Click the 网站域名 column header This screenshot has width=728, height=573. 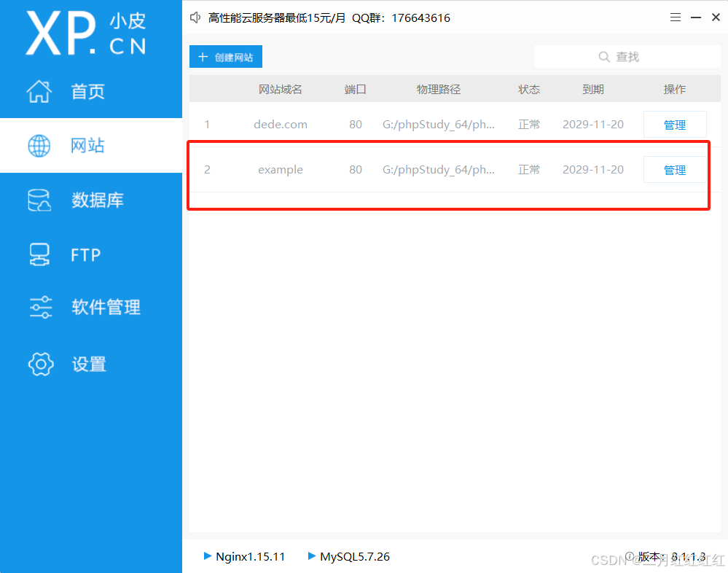click(281, 89)
